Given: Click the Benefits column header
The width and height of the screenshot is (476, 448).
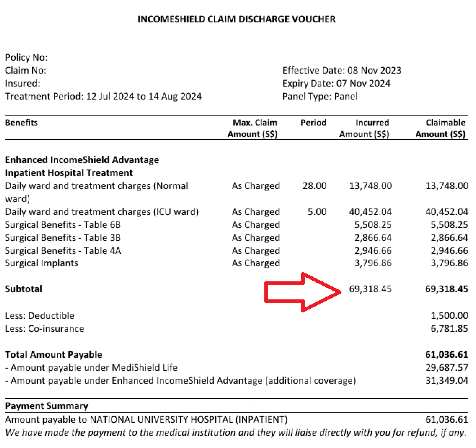Looking at the screenshot, I should click(x=21, y=122).
